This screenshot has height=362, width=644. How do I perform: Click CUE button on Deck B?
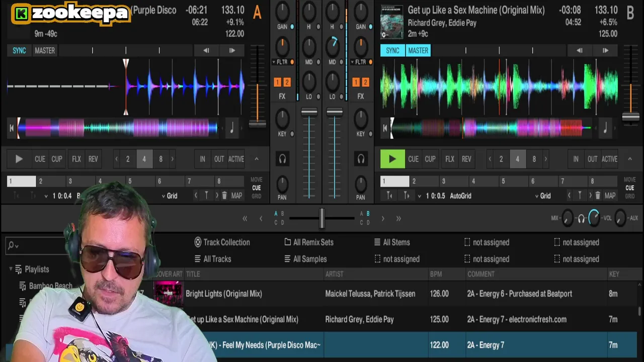pos(413,159)
